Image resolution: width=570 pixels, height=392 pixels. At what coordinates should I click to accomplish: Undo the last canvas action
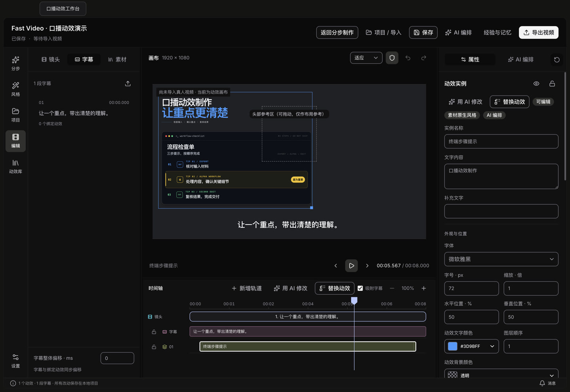[x=408, y=58]
